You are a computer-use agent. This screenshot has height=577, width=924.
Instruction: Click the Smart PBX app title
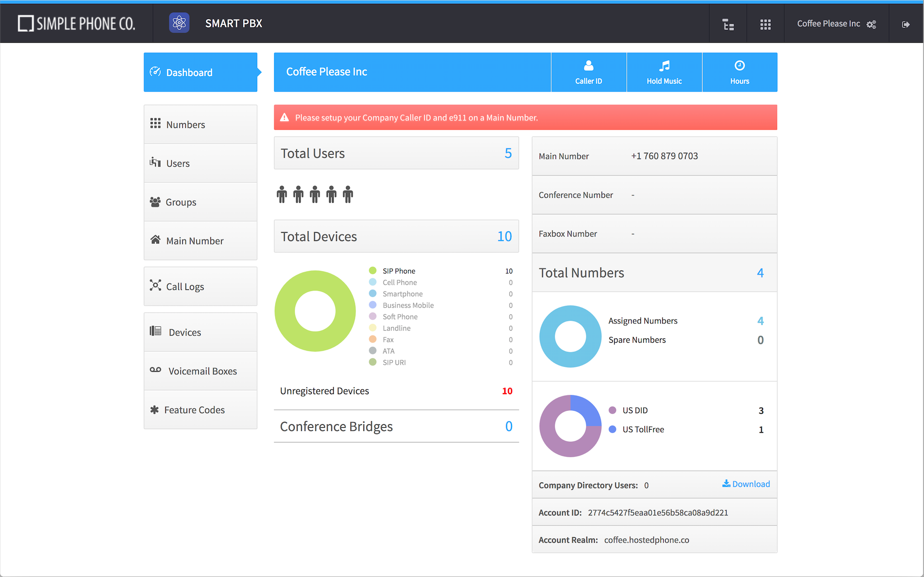(234, 23)
